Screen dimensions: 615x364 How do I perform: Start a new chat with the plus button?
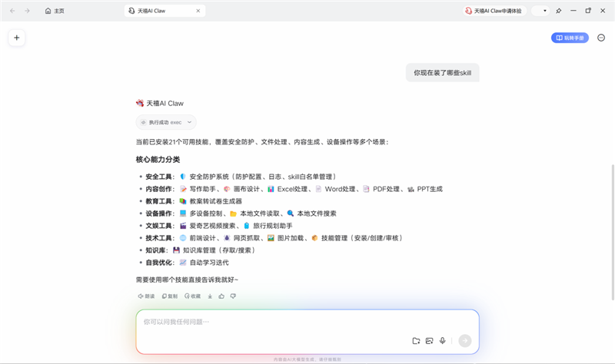(16, 38)
